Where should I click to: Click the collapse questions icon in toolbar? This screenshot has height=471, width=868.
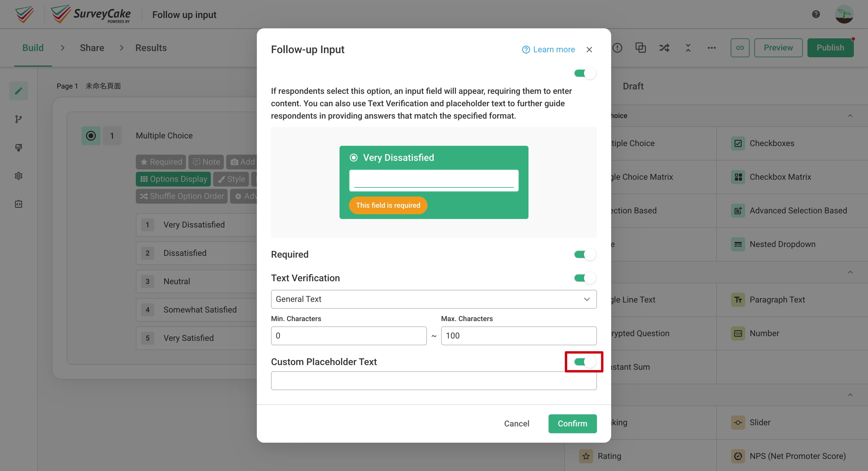[x=688, y=48]
